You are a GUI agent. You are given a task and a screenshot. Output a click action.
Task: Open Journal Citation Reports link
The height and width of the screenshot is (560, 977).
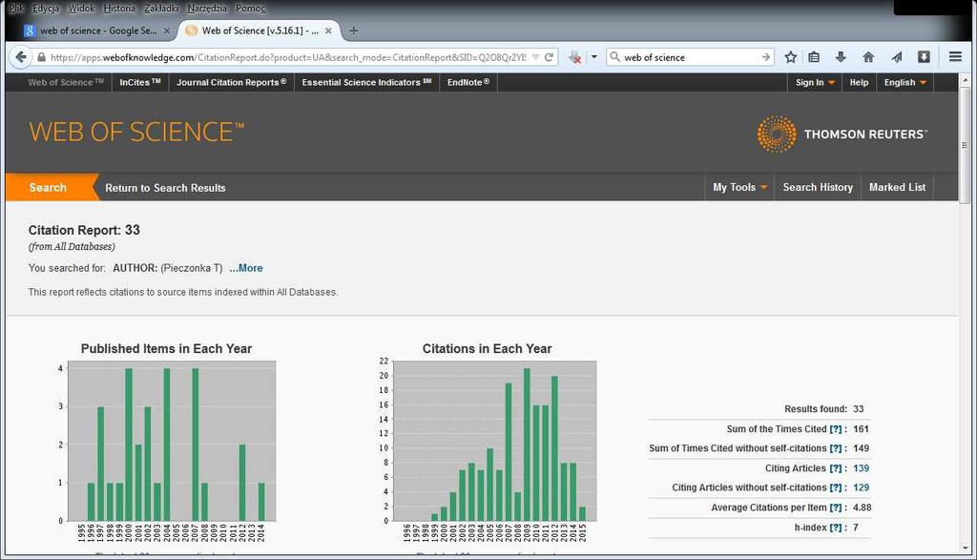(231, 82)
